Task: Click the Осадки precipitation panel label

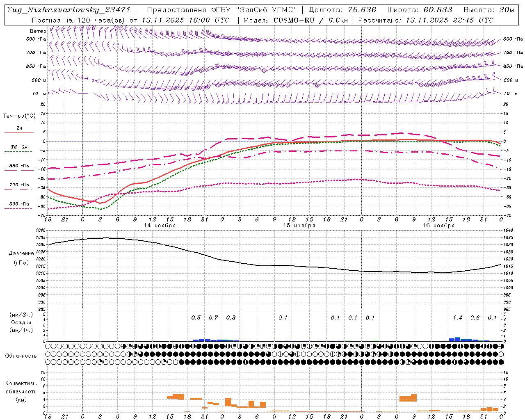Action: 21,322
